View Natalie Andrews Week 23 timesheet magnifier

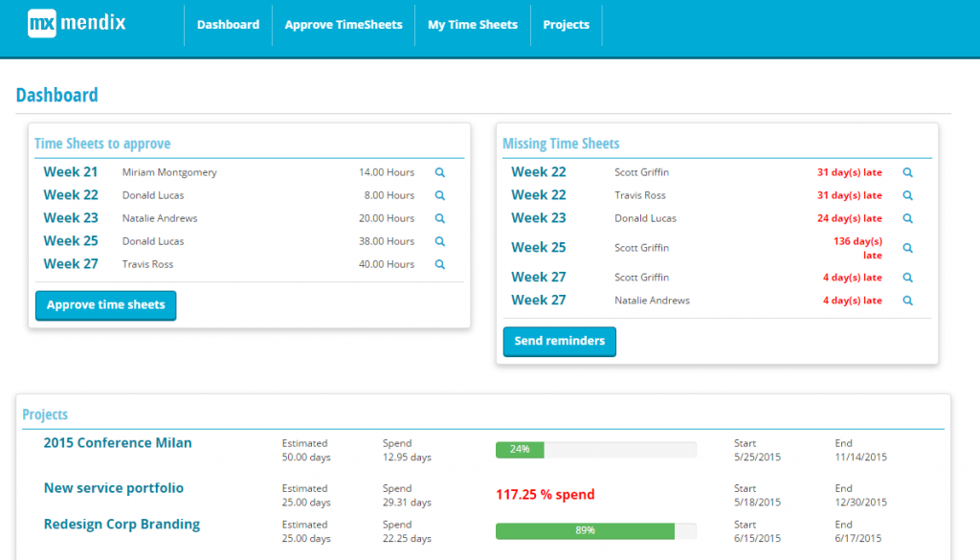(440, 219)
